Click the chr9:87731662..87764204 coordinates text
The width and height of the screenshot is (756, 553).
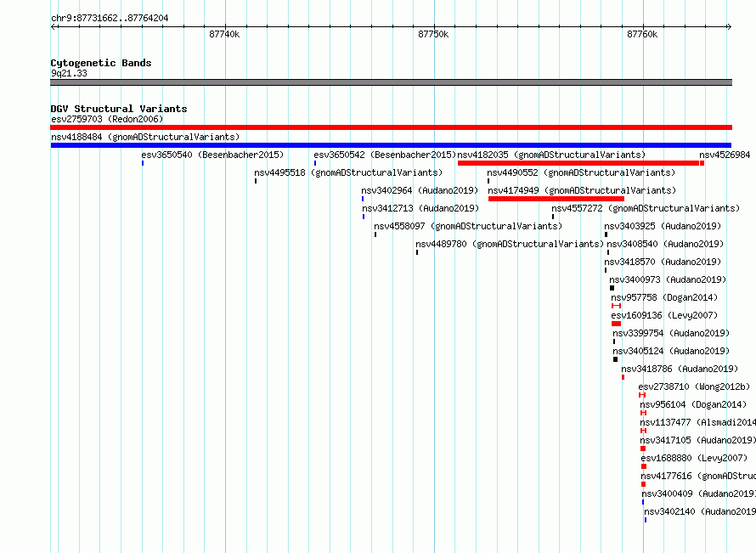(110, 18)
